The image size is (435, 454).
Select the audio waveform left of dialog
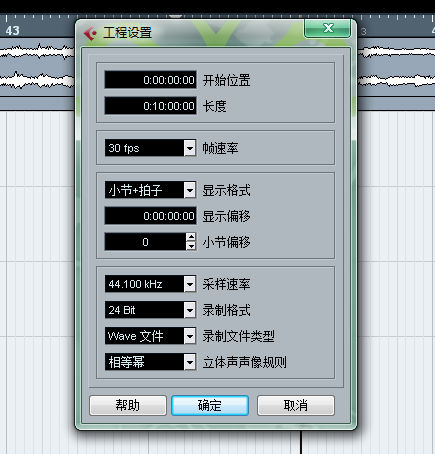[37, 67]
